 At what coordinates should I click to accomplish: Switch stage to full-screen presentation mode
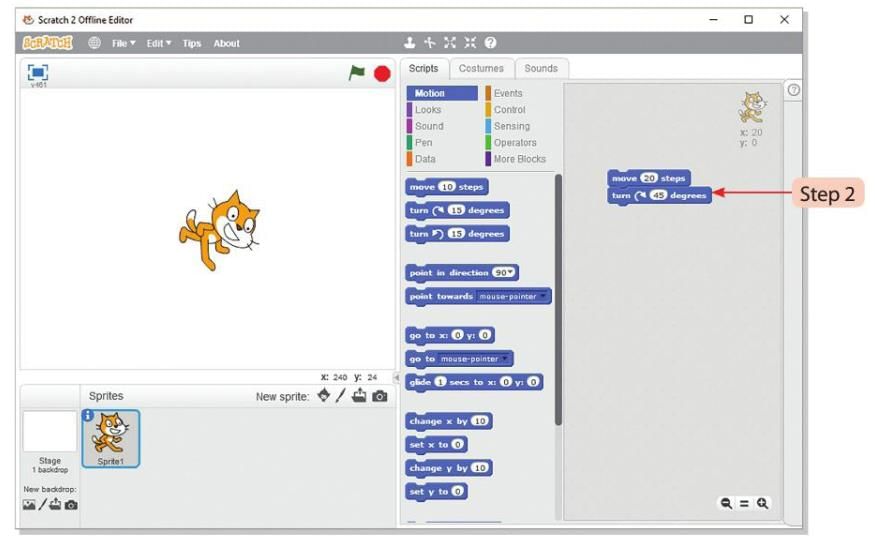38,73
